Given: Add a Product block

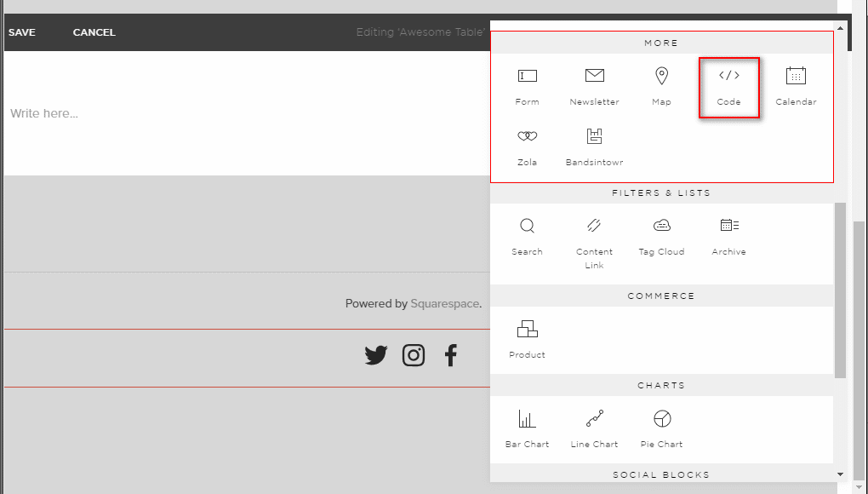Looking at the screenshot, I should (527, 336).
